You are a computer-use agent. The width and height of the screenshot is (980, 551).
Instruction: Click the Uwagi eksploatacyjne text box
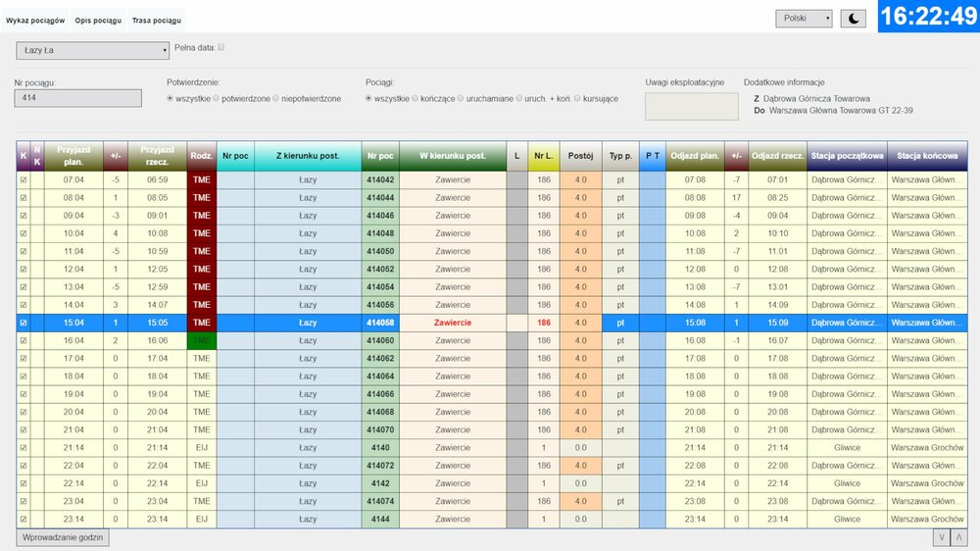click(691, 107)
